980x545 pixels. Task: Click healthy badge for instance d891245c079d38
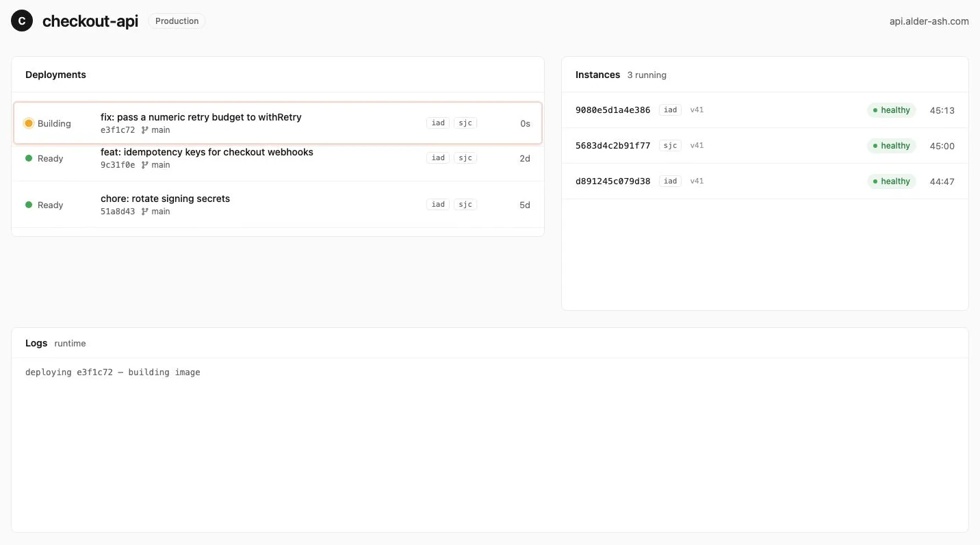click(892, 181)
